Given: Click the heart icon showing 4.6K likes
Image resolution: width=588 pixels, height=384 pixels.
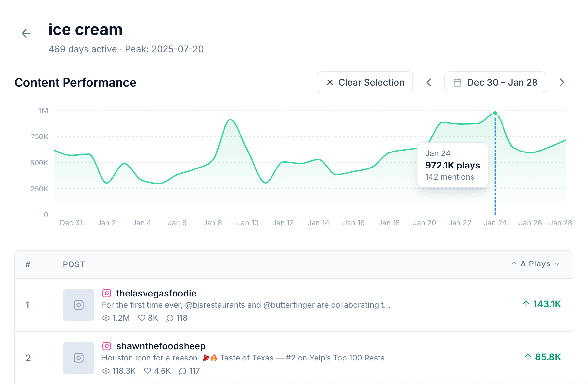Looking at the screenshot, I should pyautogui.click(x=147, y=371).
